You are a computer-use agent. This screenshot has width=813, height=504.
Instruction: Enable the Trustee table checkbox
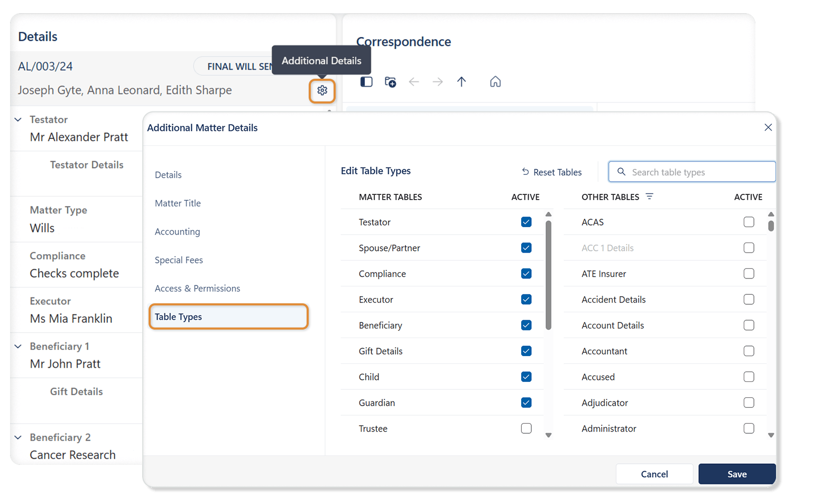tap(526, 428)
